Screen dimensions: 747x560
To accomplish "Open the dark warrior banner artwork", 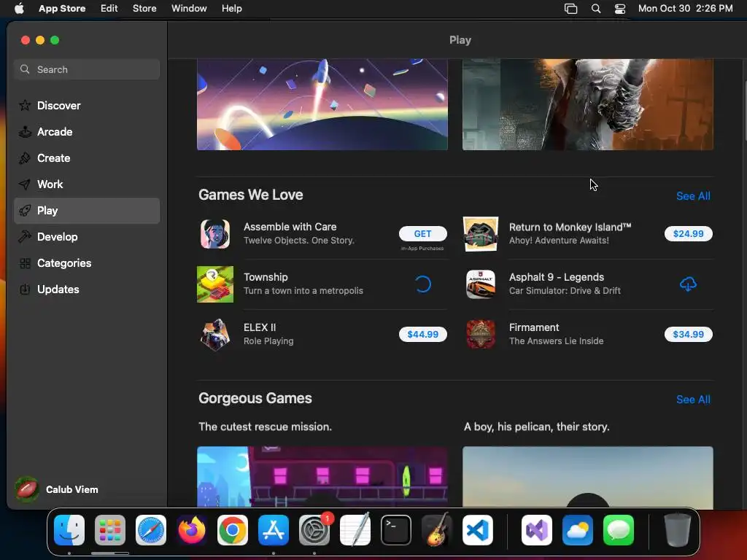I will point(587,104).
